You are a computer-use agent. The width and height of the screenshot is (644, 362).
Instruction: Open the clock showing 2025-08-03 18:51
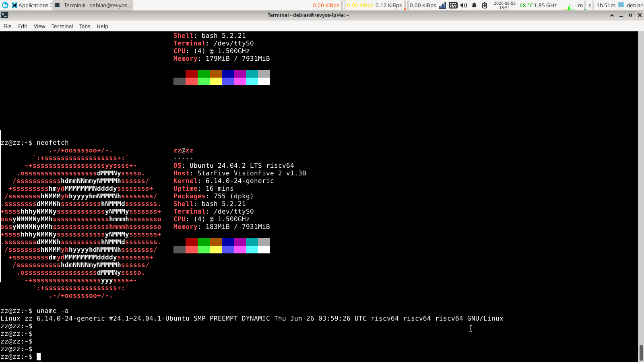(x=504, y=5)
